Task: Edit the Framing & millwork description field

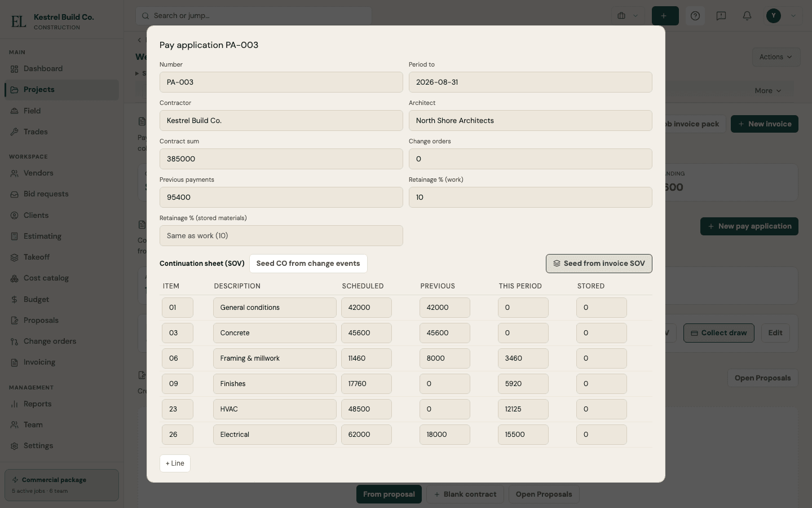Action: point(275,358)
